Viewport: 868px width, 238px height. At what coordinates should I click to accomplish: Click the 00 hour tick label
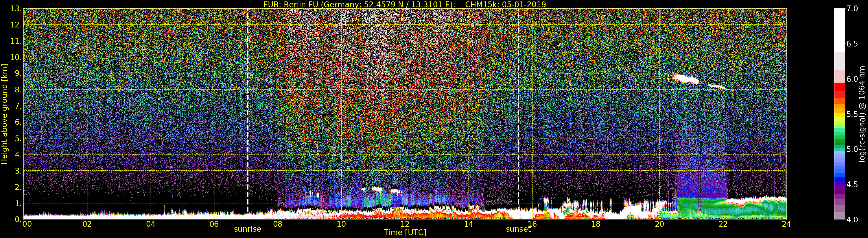point(27,224)
